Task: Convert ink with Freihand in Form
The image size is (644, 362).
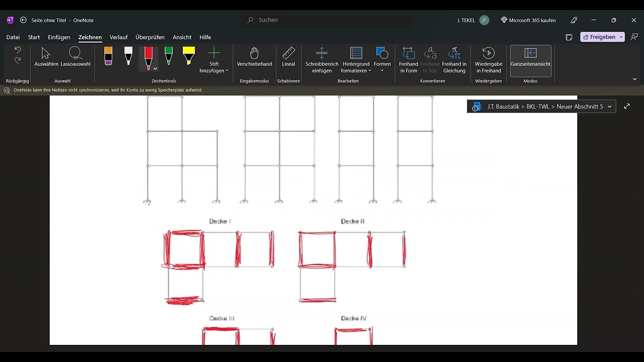Action: pos(409,60)
